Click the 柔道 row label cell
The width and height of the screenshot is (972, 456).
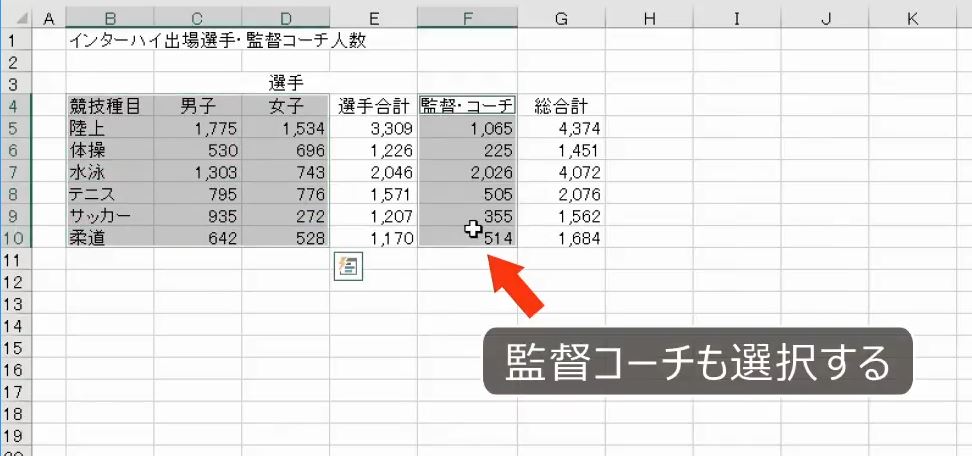(110, 237)
